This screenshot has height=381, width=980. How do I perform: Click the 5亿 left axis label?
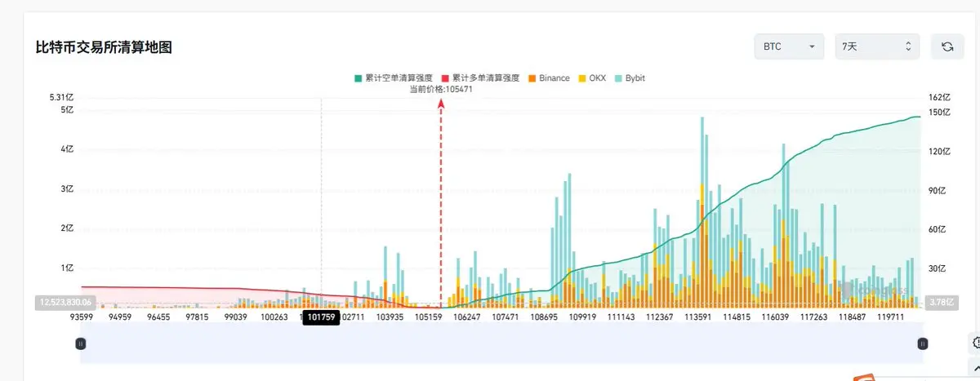click(69, 109)
